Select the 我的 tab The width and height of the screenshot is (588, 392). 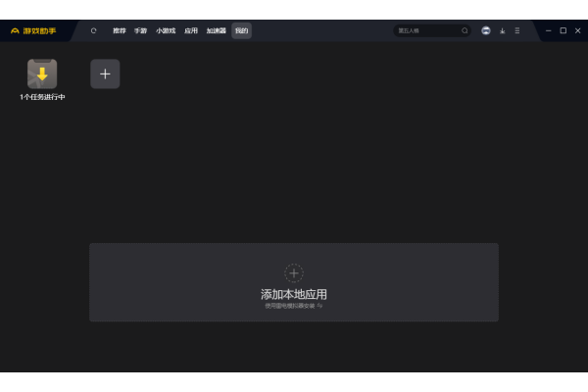click(241, 30)
